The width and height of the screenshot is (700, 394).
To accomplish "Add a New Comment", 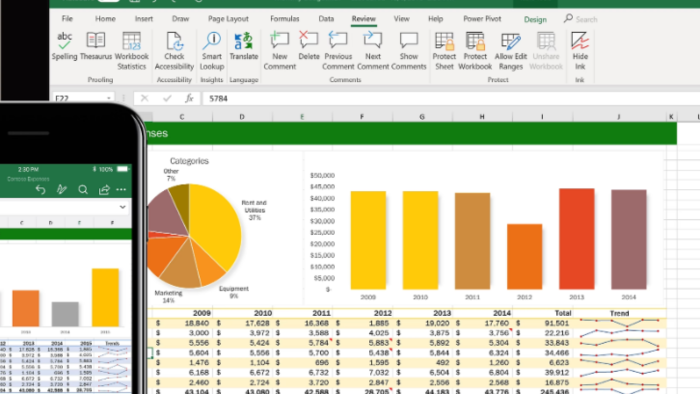I will click(279, 51).
